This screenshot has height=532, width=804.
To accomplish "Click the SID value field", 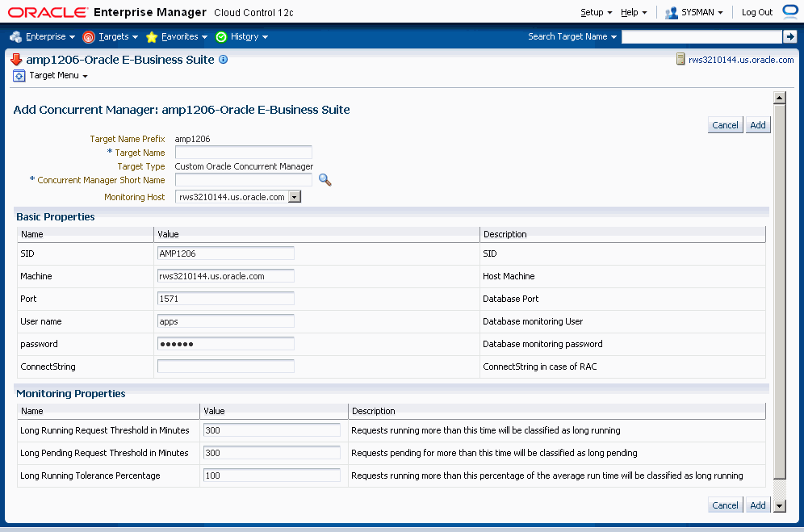I will 225,253.
